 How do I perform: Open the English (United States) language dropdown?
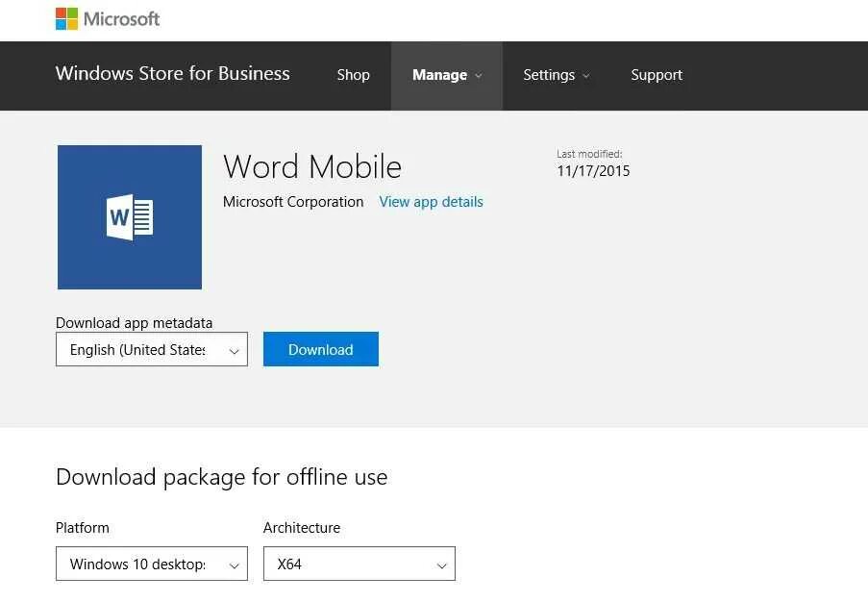tap(151, 350)
